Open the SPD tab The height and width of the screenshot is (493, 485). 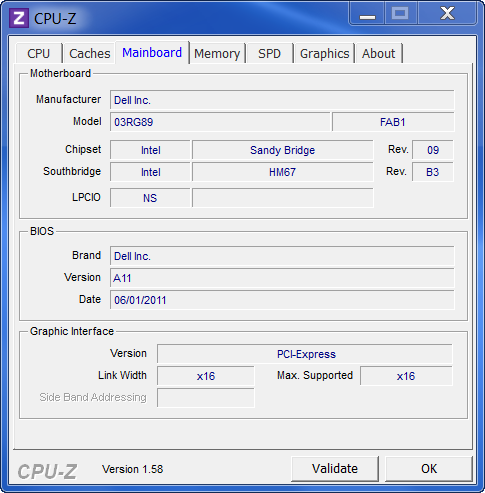269,53
